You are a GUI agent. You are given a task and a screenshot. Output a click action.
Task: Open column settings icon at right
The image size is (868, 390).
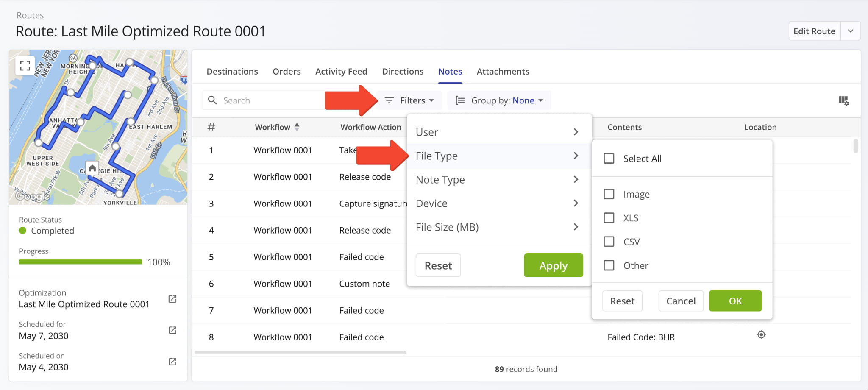click(843, 100)
